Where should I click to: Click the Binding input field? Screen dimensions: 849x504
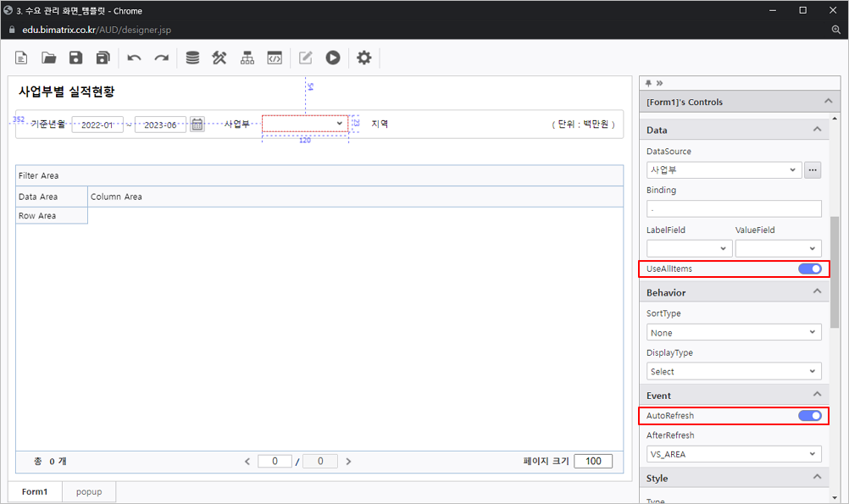[733, 208]
